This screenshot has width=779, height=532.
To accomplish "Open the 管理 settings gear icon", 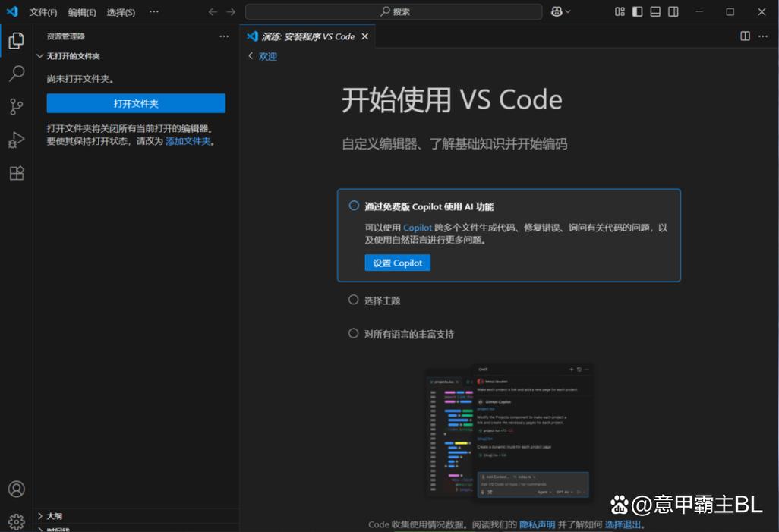I will click(16, 521).
